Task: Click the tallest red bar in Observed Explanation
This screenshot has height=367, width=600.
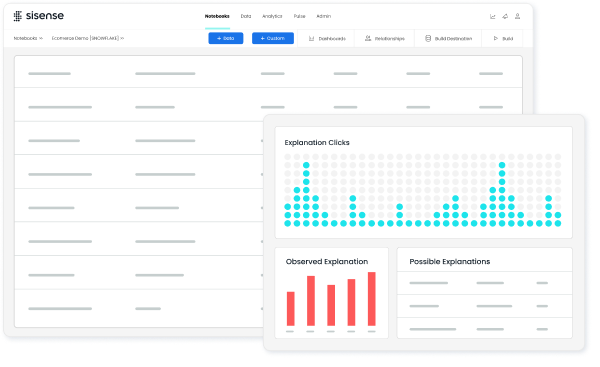Action: click(372, 299)
